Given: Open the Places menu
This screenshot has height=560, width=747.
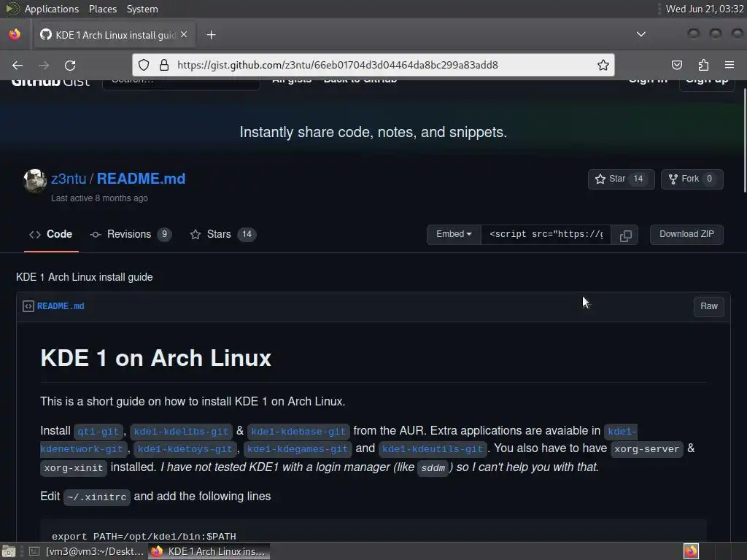Looking at the screenshot, I should (x=102, y=9).
